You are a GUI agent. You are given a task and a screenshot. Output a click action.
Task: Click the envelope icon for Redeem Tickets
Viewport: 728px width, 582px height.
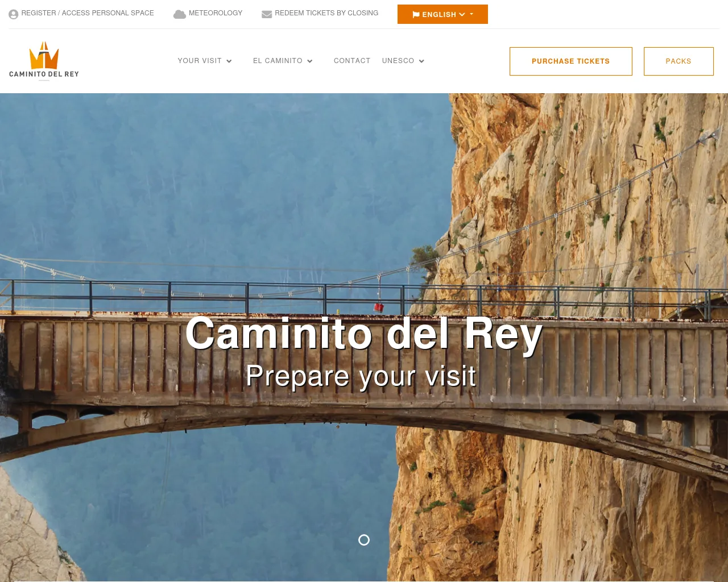pos(267,14)
